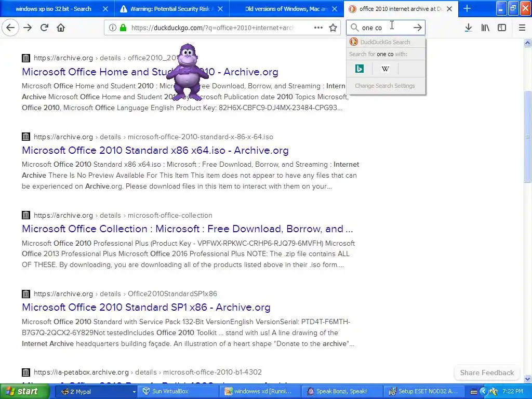The height and width of the screenshot is (399, 532).
Task: Click the microsoft-office-2010-b1-4302 URL text
Action: [212, 372]
